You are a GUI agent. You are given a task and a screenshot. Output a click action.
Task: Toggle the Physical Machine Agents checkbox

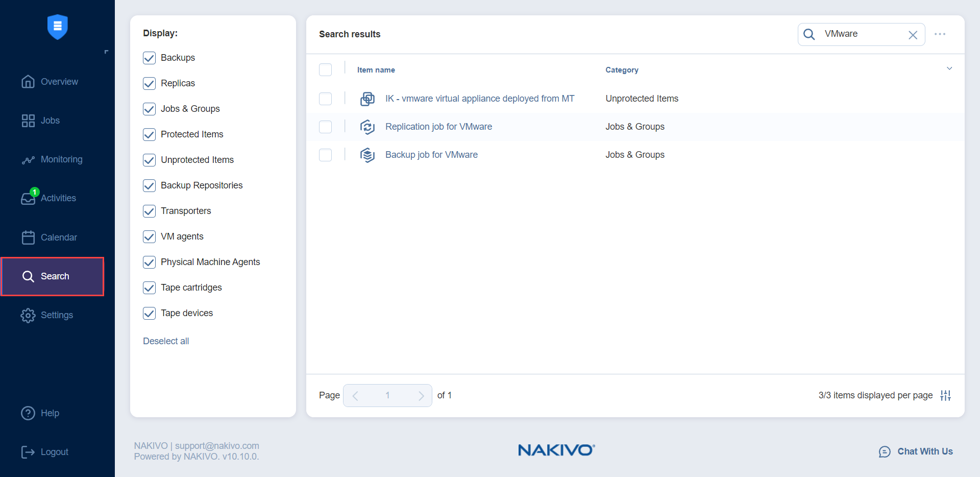pos(149,262)
